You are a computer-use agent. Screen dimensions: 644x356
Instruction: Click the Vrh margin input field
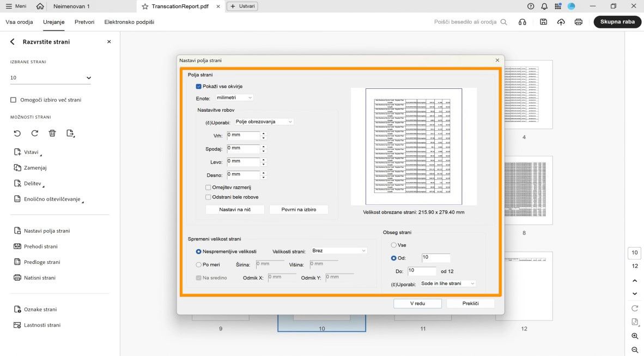coord(243,135)
